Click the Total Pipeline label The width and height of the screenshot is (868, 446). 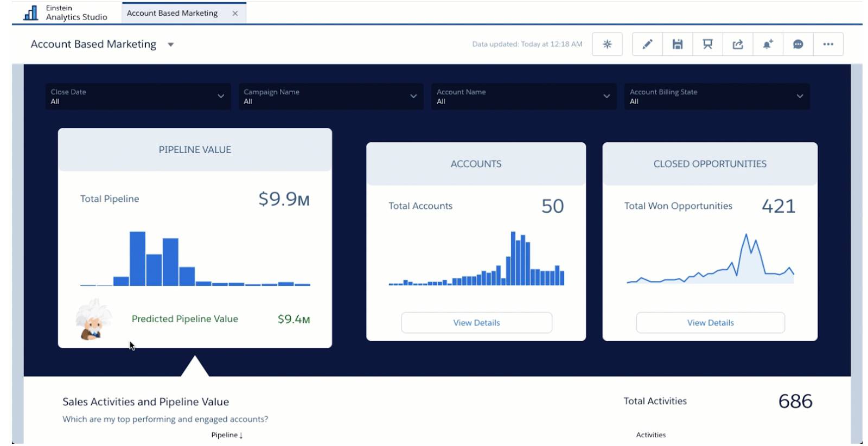click(x=110, y=199)
